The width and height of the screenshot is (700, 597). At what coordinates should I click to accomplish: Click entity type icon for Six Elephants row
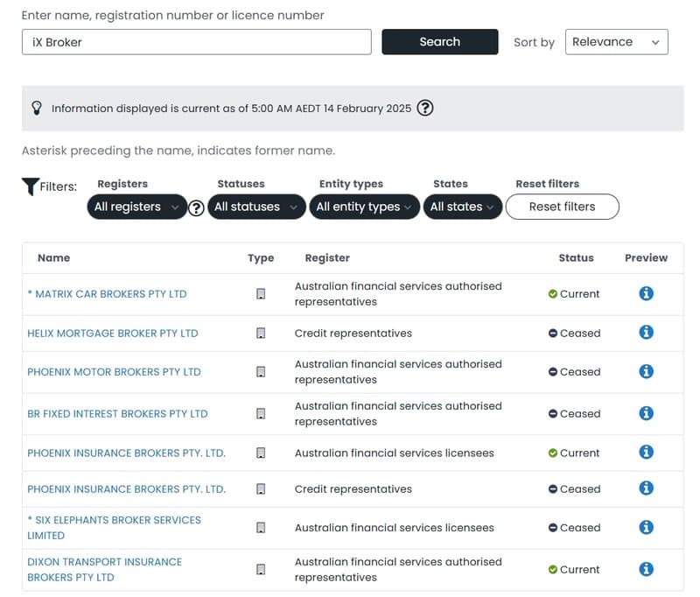pyautogui.click(x=261, y=528)
